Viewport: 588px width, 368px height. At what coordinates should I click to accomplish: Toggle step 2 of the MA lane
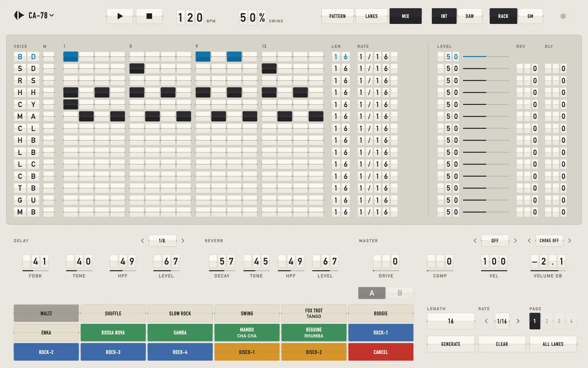click(x=86, y=116)
